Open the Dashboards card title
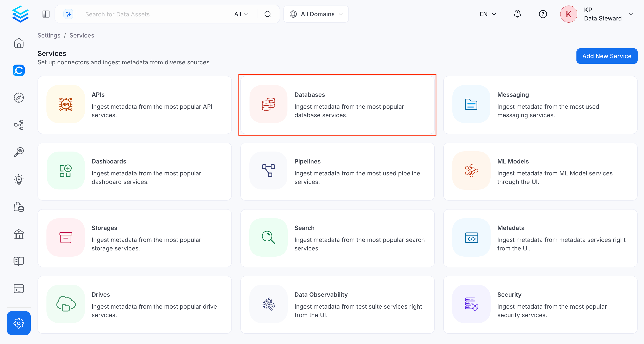This screenshot has height=344, width=644. pos(109,162)
